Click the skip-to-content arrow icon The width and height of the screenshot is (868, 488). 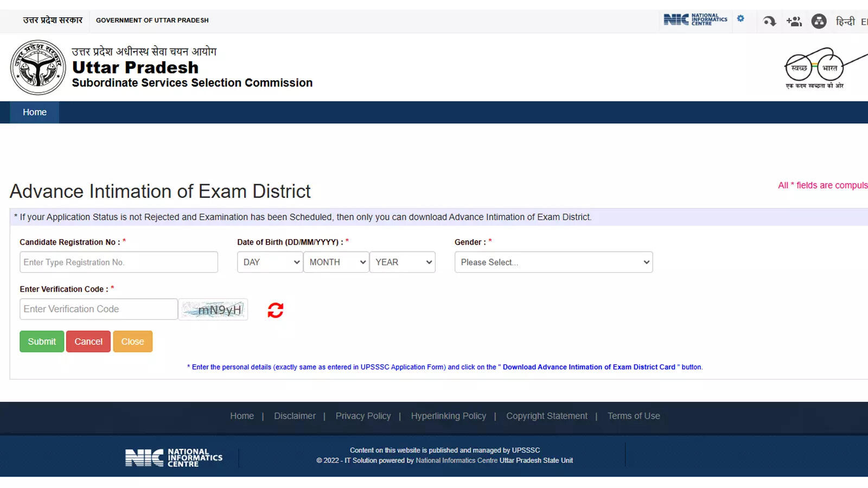769,22
